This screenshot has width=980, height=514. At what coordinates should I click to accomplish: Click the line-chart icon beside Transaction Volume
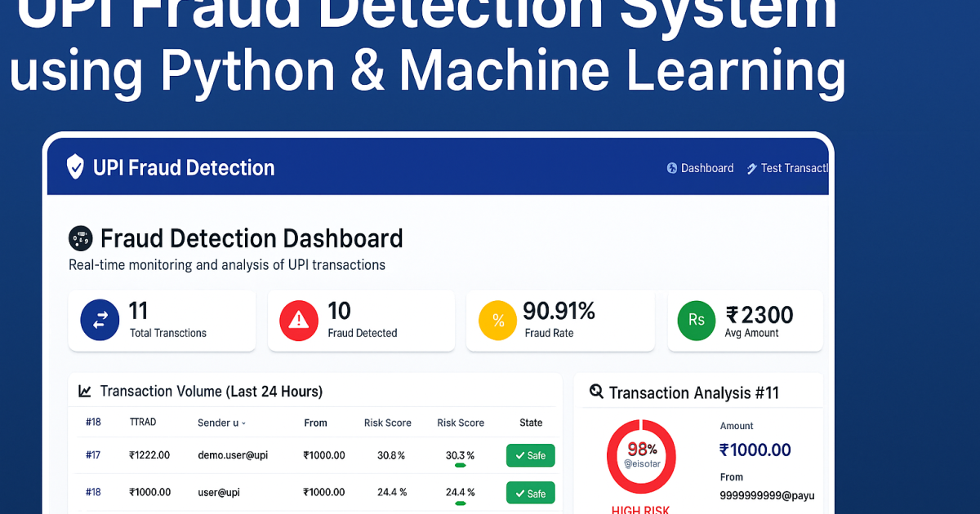coord(84,391)
